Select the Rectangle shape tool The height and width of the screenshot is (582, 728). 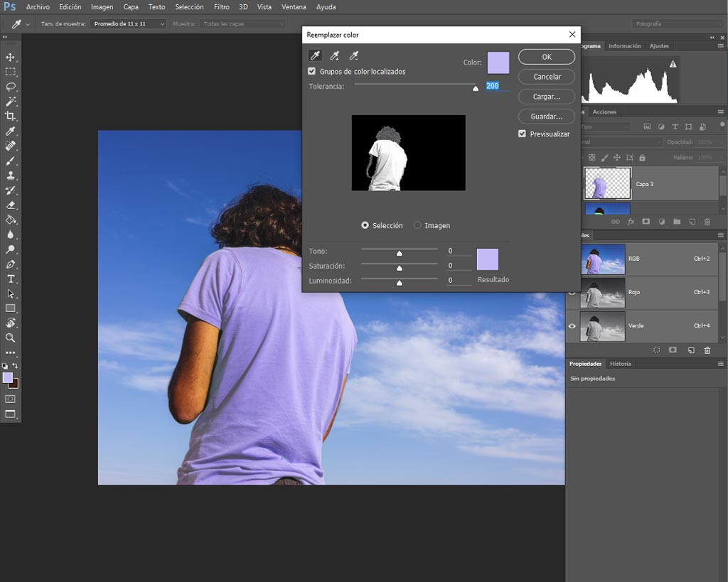(10, 308)
